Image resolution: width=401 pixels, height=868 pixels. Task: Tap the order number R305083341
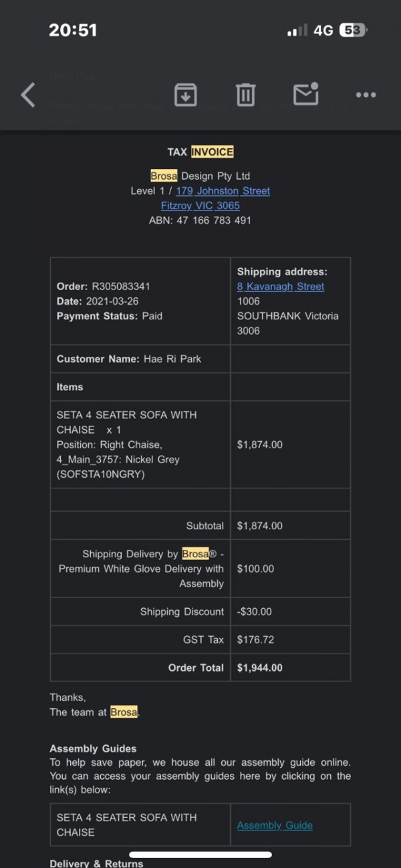[121, 287]
